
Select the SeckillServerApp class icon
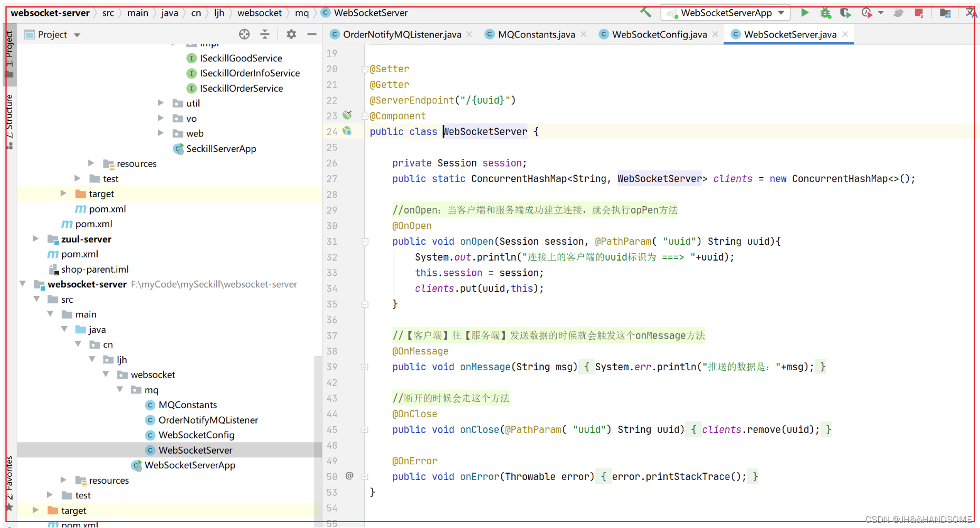pyautogui.click(x=178, y=149)
